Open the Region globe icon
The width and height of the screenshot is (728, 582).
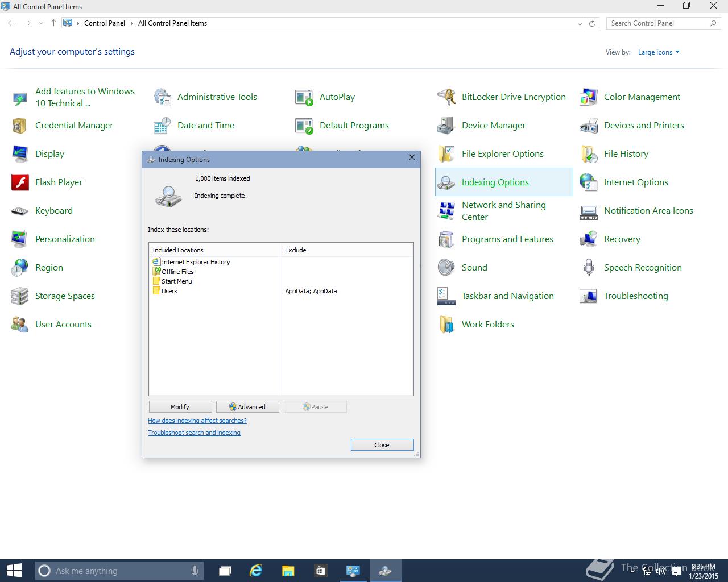pyautogui.click(x=20, y=268)
